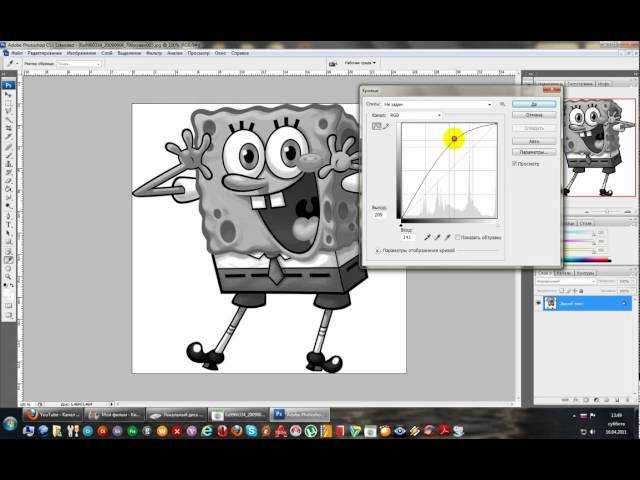Click the delete layer trash icon
The height and width of the screenshot is (480, 640).
coord(627,400)
